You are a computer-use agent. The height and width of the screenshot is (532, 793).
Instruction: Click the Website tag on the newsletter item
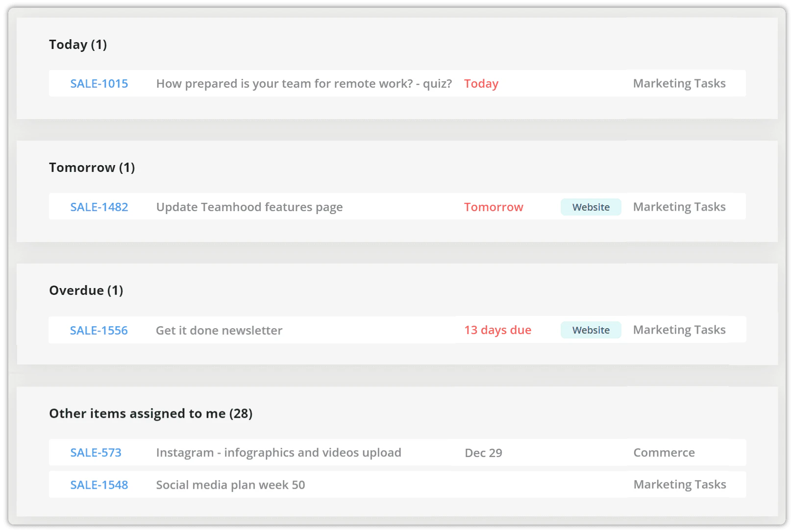(591, 330)
